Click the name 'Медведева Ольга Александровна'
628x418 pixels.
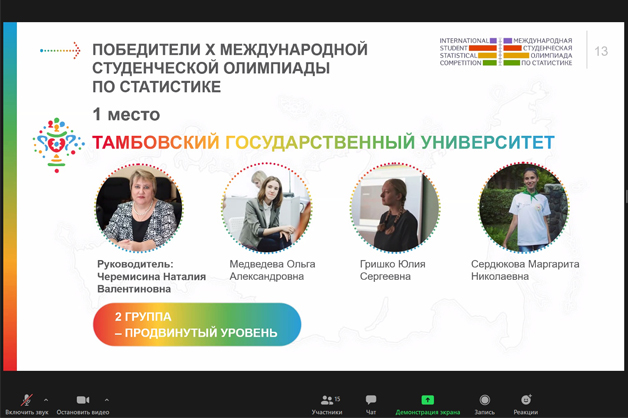coord(272,270)
